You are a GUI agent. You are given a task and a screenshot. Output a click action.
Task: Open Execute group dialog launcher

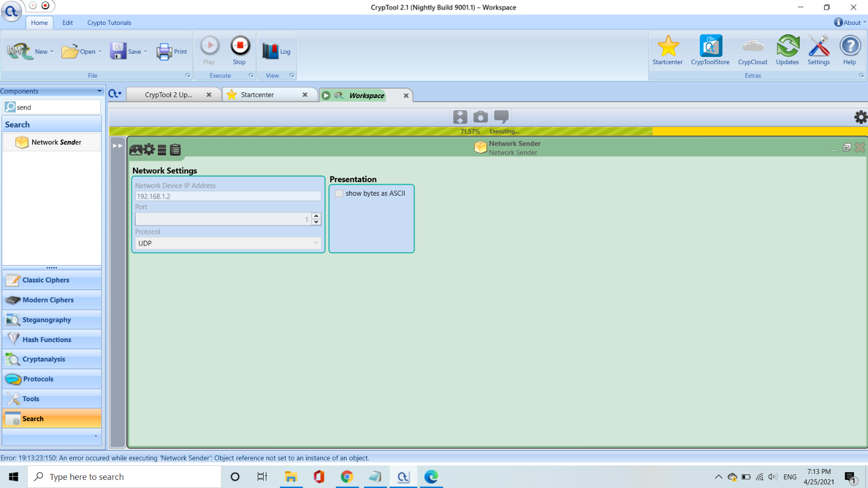(251, 75)
